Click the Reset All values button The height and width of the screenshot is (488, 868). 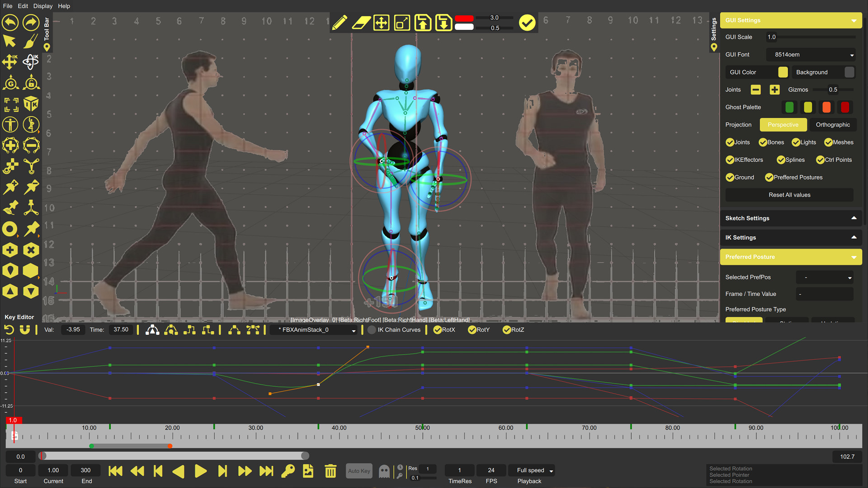point(789,195)
